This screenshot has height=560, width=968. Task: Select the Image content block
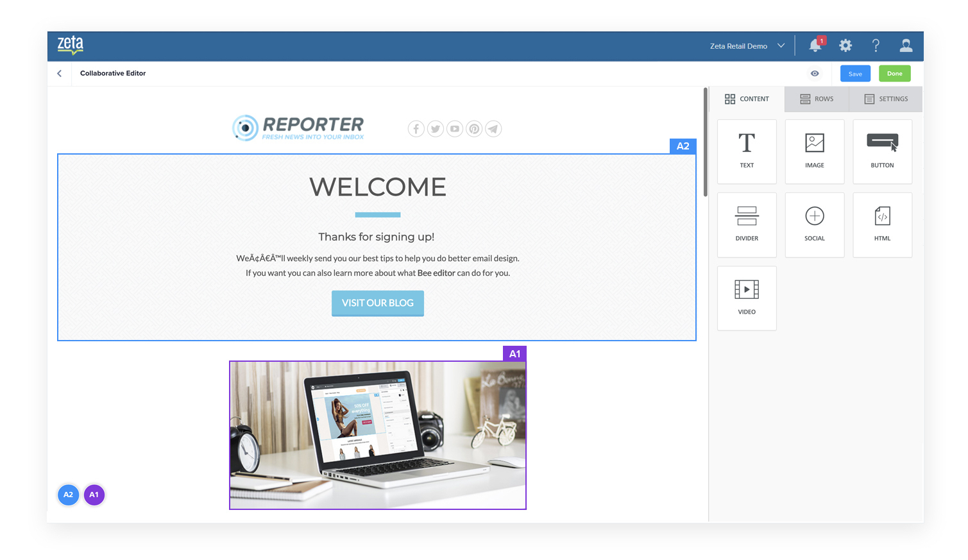click(814, 151)
